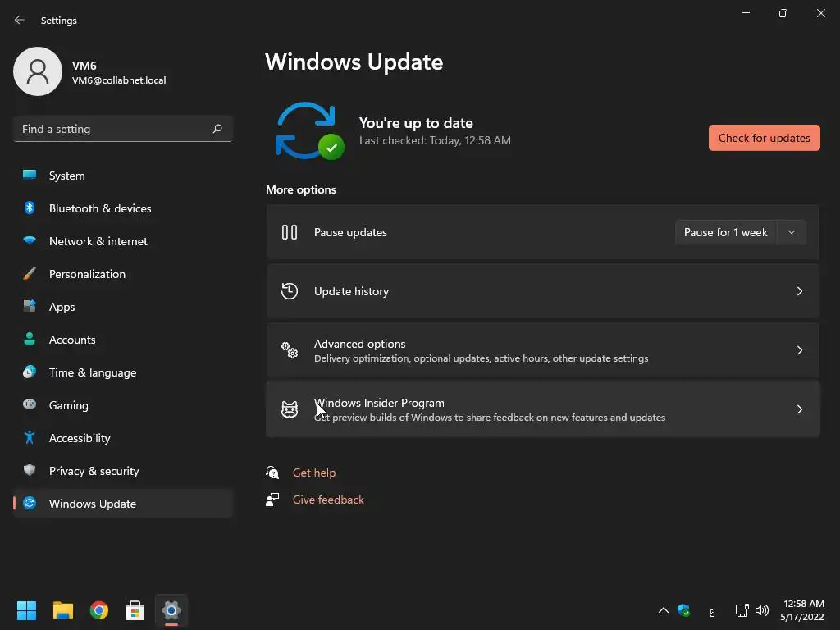Launch Google Chrome from taskbar

pos(98,610)
